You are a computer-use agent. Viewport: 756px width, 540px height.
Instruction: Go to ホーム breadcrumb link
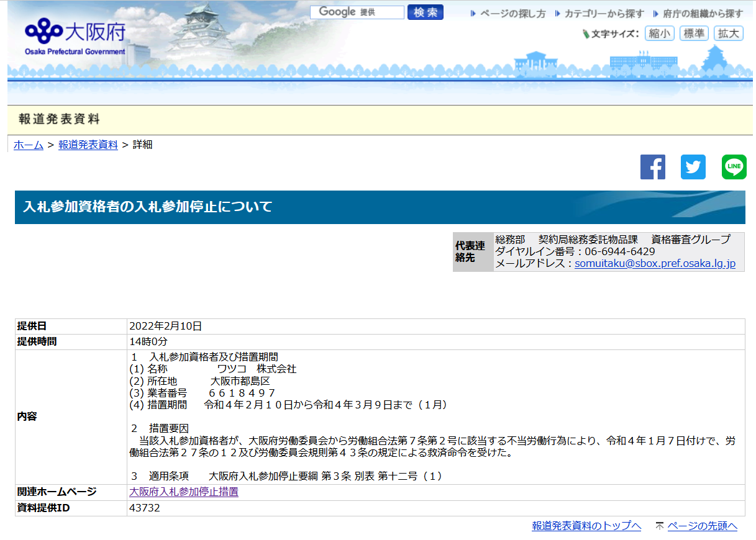tap(29, 145)
